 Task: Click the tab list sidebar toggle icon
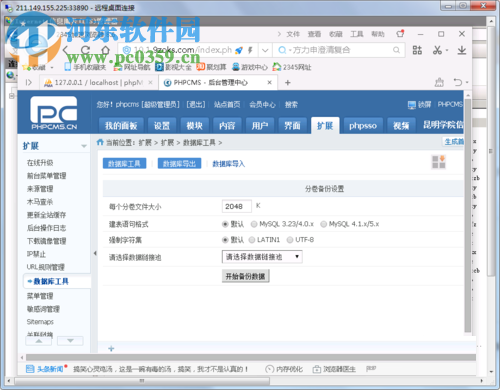pos(29,82)
